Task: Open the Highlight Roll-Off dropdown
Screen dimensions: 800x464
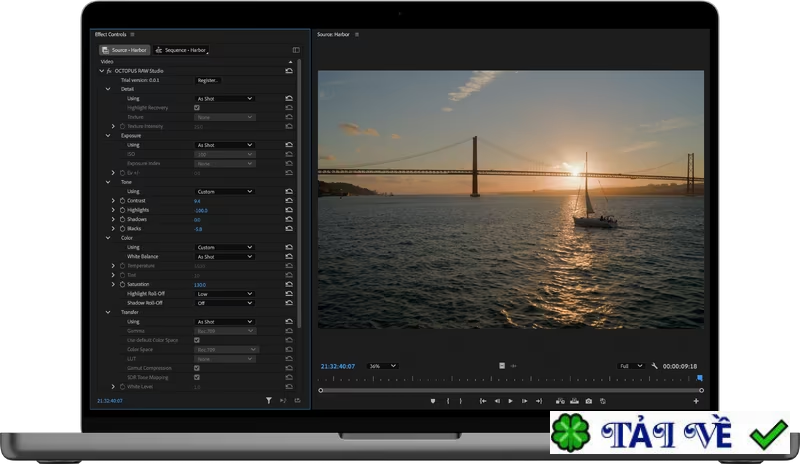Action: coord(224,294)
